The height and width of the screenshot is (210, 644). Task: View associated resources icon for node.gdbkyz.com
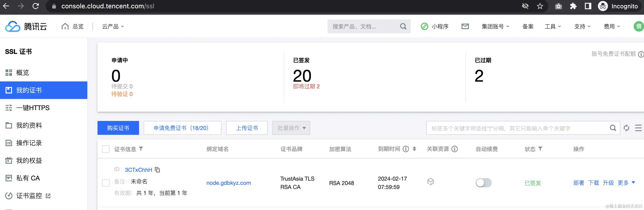pyautogui.click(x=430, y=182)
